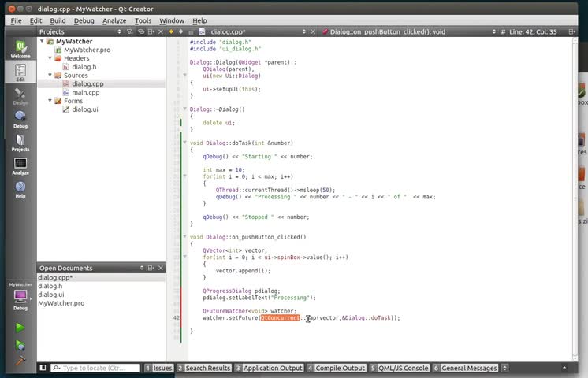
Task: Open the Build menu
Action: pyautogui.click(x=58, y=20)
